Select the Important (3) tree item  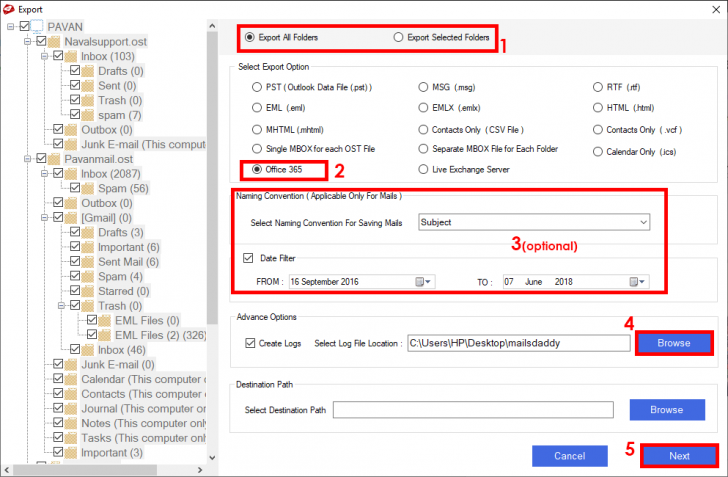[112, 453]
